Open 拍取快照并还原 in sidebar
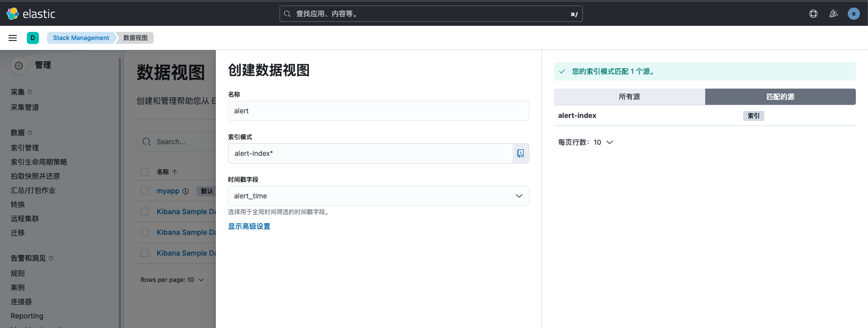This screenshot has width=868, height=328. [x=35, y=176]
